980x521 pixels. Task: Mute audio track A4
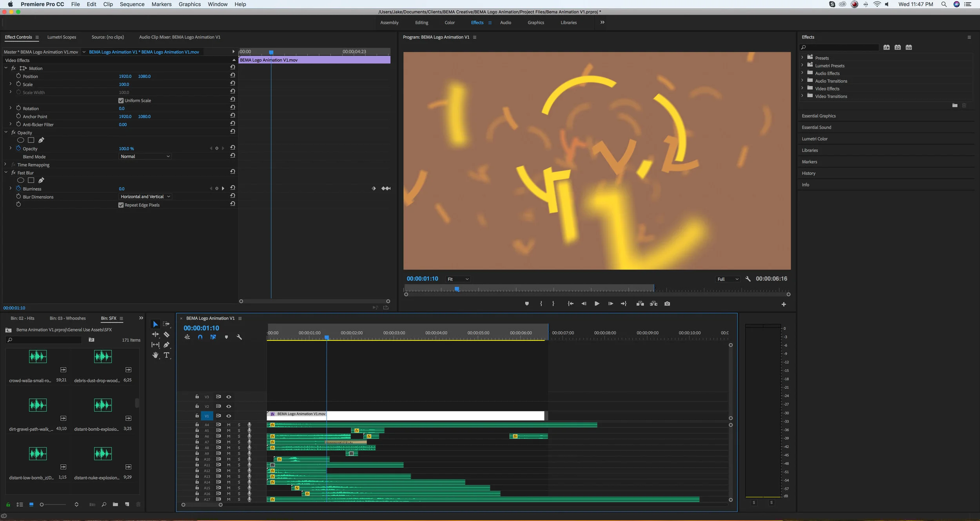[x=229, y=425]
